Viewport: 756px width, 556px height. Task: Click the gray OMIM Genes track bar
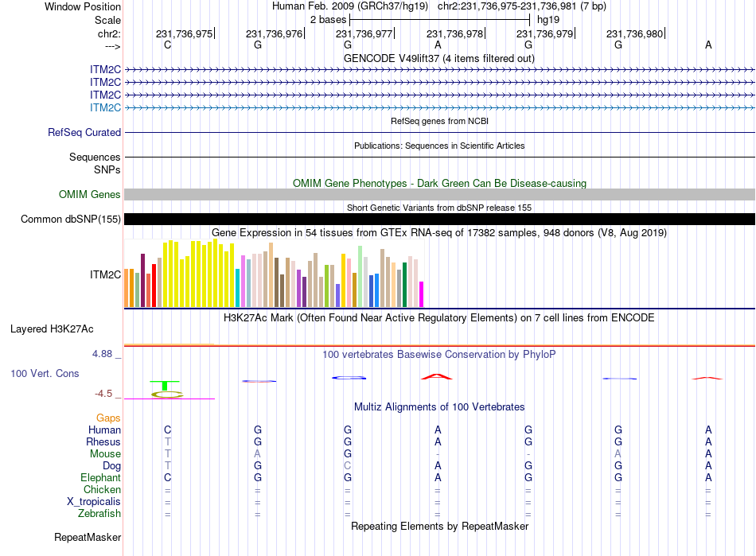point(439,195)
